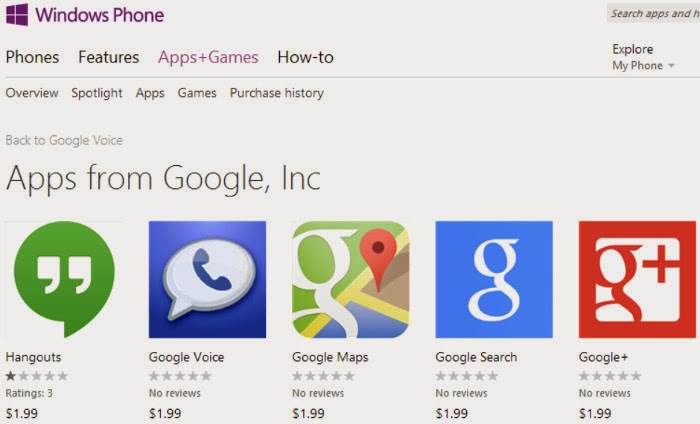Click the Hangouts title link

34,357
